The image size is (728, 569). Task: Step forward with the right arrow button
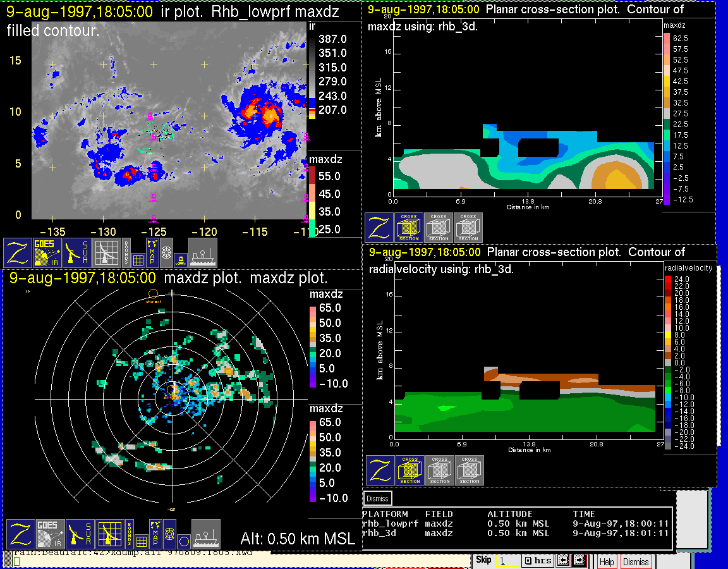click(x=579, y=561)
